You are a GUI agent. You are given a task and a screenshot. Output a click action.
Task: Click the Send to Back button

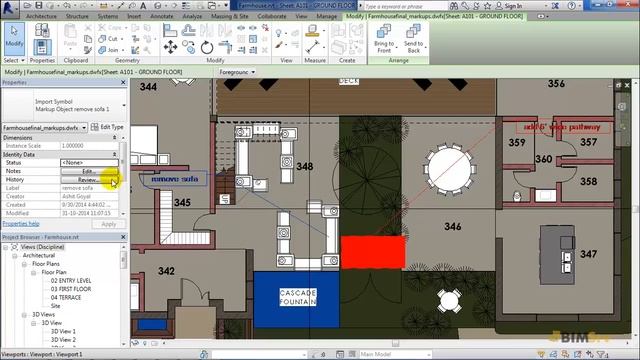(x=413, y=39)
